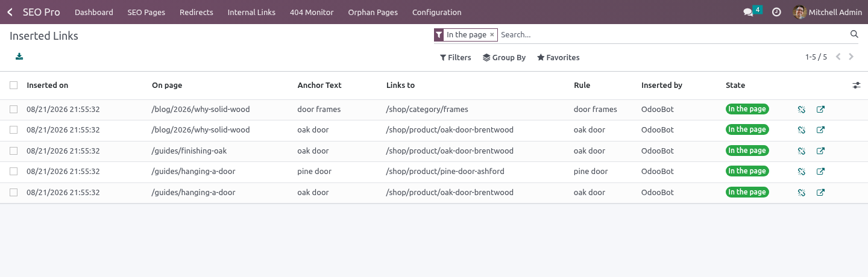868x277 pixels.
Task: Open external link for why-solid-wood oak door row
Action: point(820,130)
